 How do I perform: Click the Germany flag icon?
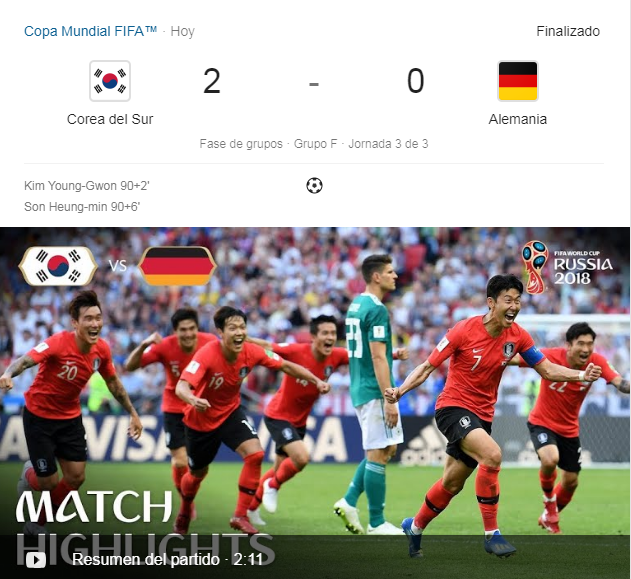[518, 81]
